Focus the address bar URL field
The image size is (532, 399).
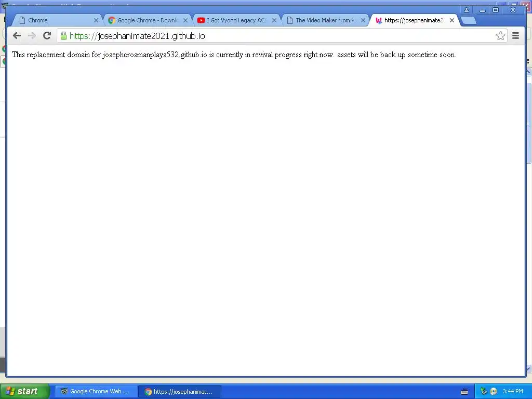pyautogui.click(x=282, y=36)
